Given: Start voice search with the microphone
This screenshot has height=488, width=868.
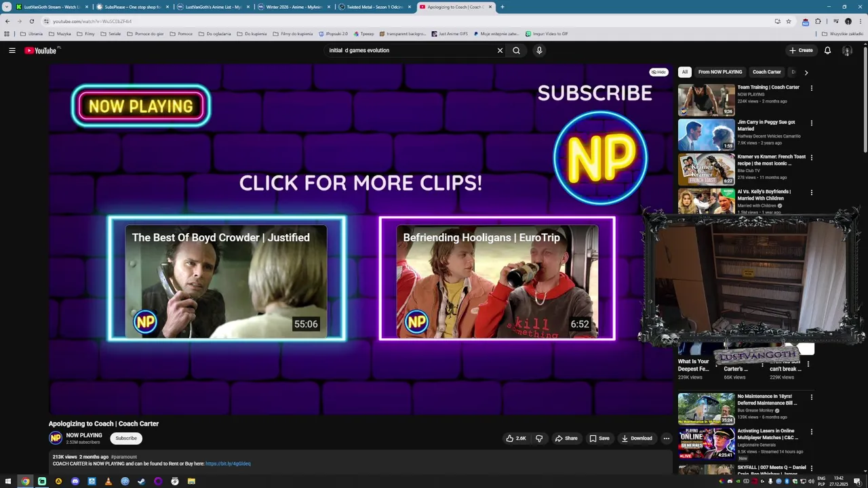Looking at the screenshot, I should pyautogui.click(x=539, y=50).
